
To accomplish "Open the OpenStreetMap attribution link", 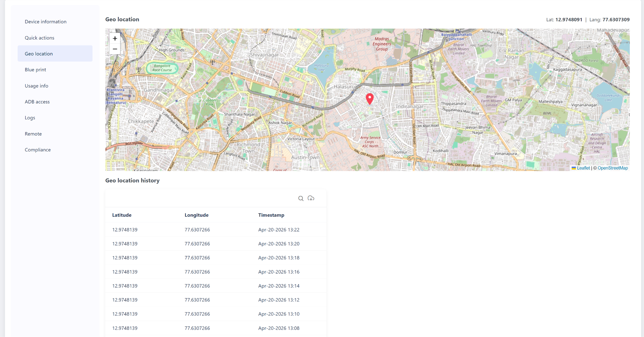I will (x=613, y=168).
